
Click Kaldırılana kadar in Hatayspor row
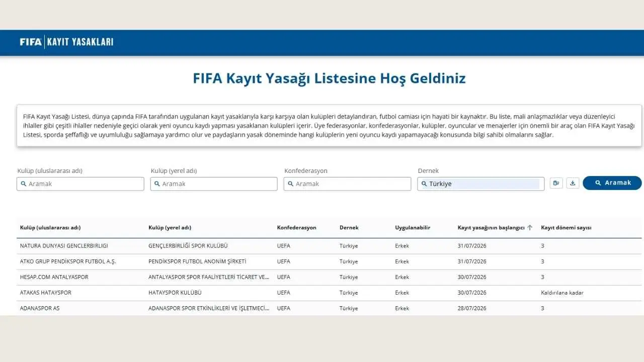(x=562, y=293)
